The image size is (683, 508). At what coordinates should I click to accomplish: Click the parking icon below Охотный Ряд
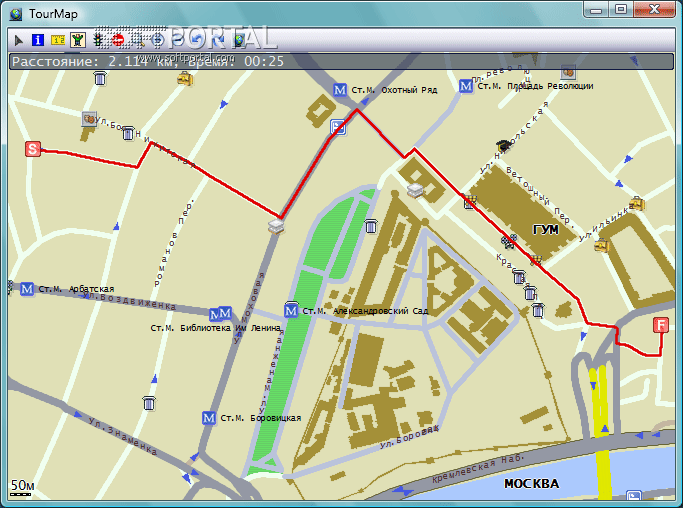[x=338, y=127]
